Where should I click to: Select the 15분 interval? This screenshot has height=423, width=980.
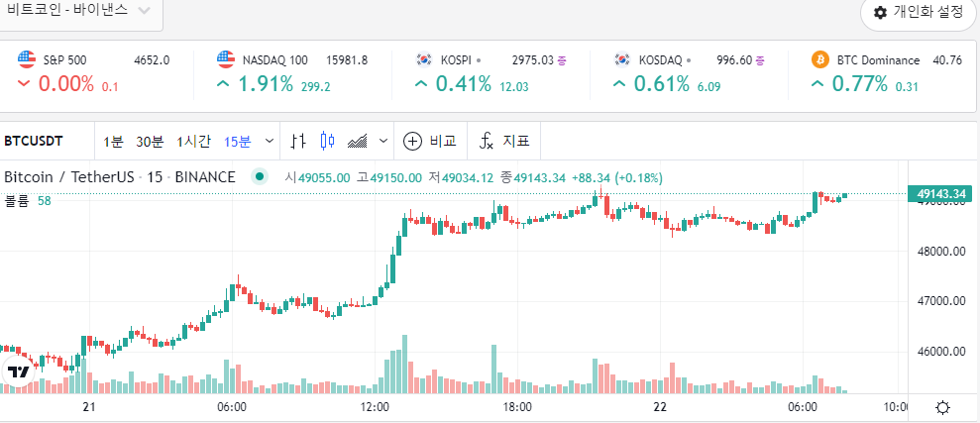click(238, 142)
